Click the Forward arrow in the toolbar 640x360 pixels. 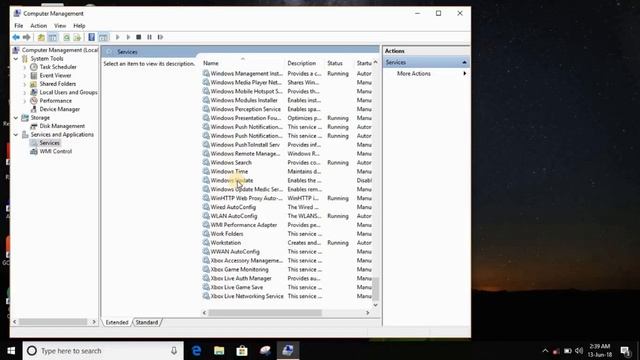click(27, 37)
